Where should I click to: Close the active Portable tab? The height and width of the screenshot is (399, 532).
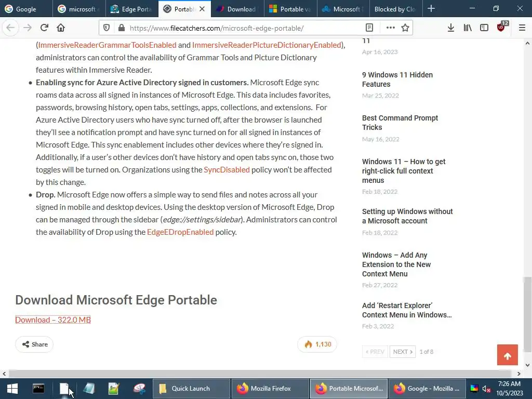[x=202, y=9]
